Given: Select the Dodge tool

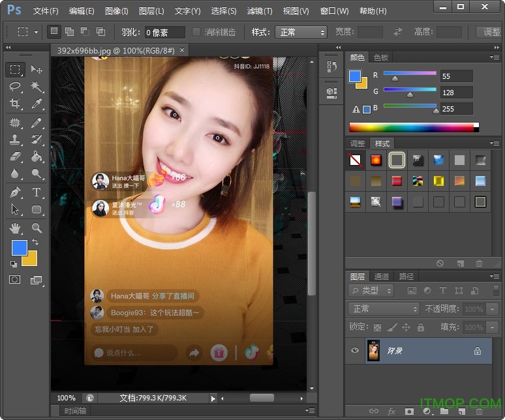Looking at the screenshot, I should [37, 173].
